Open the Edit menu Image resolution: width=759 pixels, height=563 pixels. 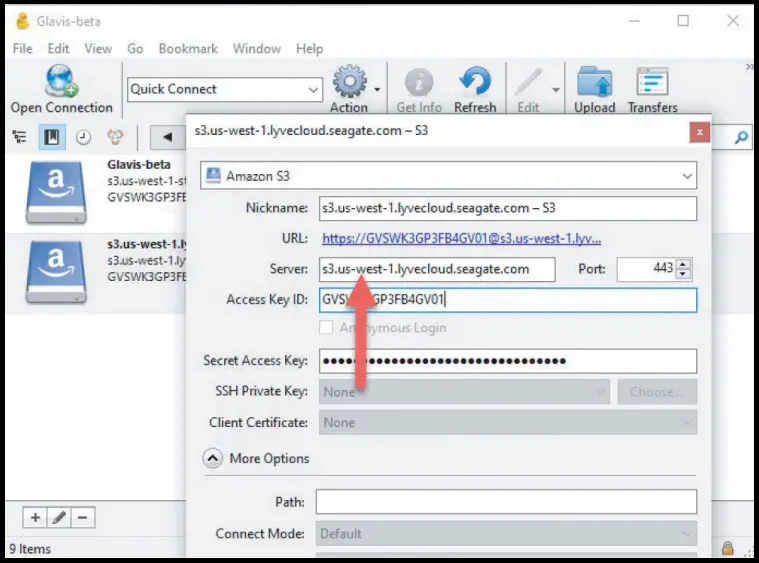tap(58, 48)
